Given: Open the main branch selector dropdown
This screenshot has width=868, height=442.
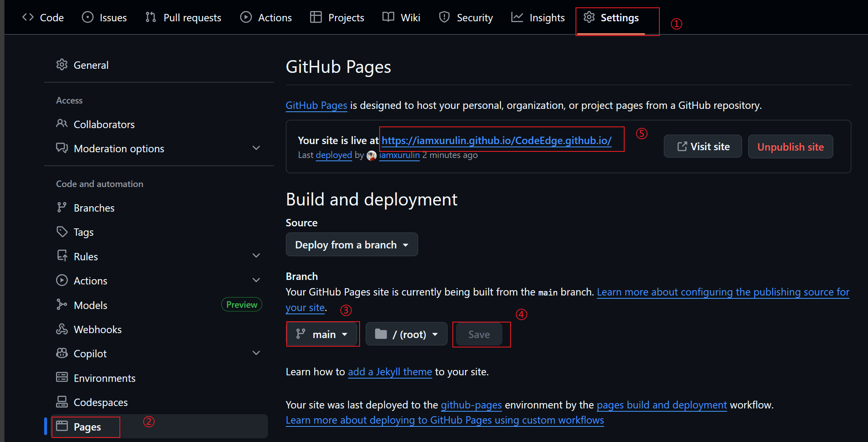Looking at the screenshot, I should pos(322,334).
